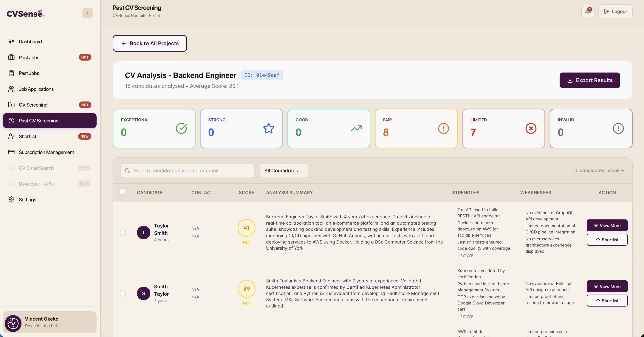Viewport: 644px width, 337px height.
Task: Click the Dashboard grid icon
Action: point(11,41)
